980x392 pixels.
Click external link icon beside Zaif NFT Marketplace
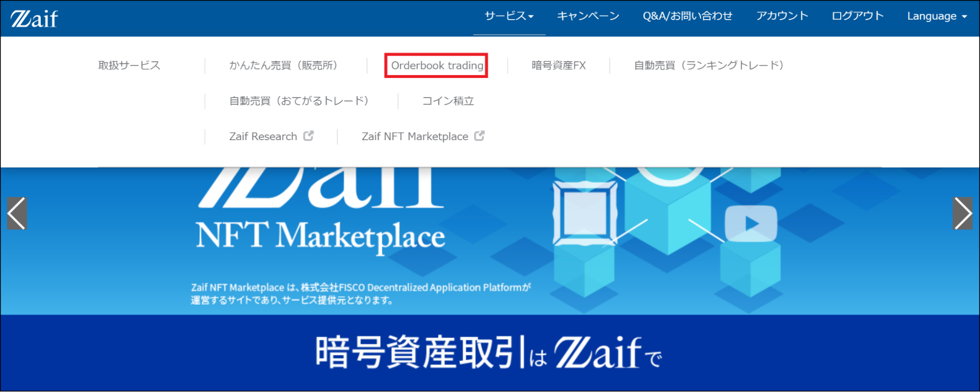479,136
